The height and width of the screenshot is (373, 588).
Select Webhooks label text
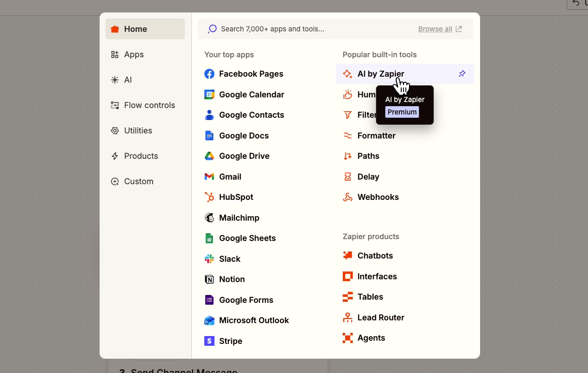(x=378, y=197)
